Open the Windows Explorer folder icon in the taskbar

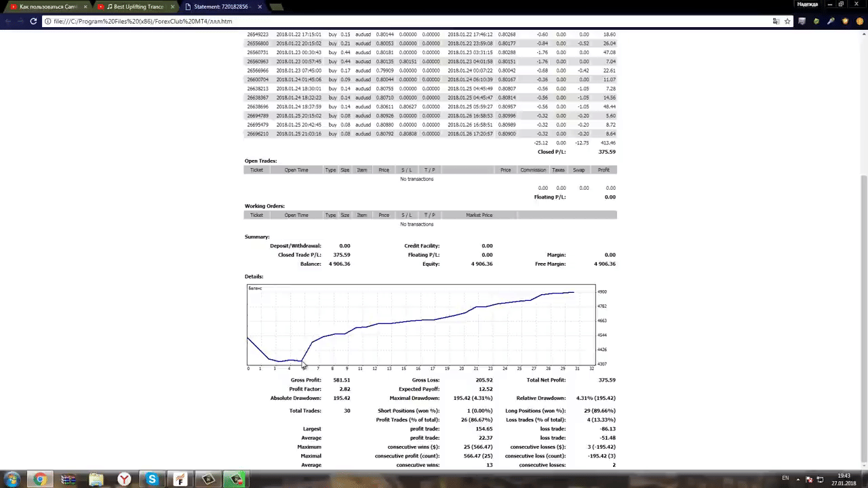coord(96,479)
